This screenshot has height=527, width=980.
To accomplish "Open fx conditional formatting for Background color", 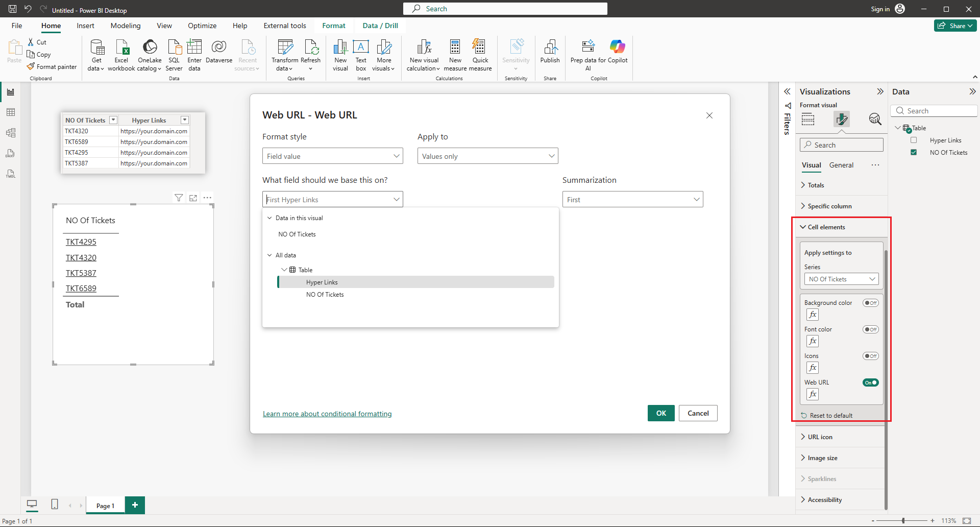I will pos(813,315).
